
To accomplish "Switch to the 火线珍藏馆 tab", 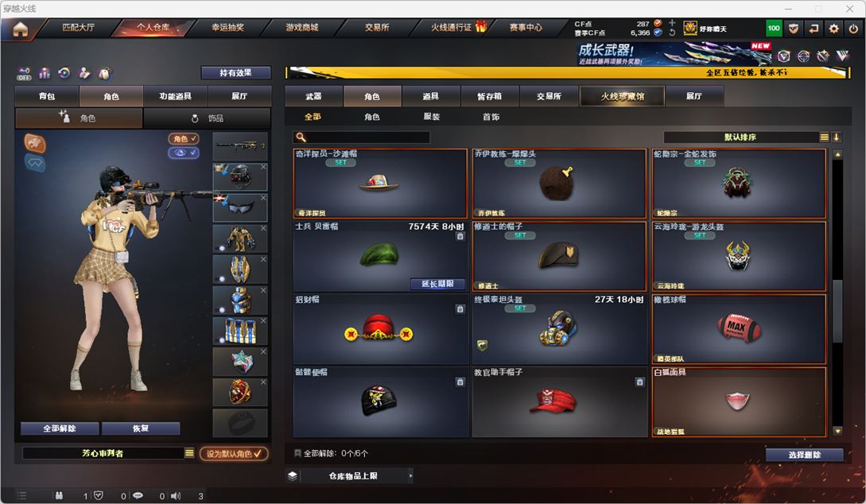I will (x=623, y=96).
